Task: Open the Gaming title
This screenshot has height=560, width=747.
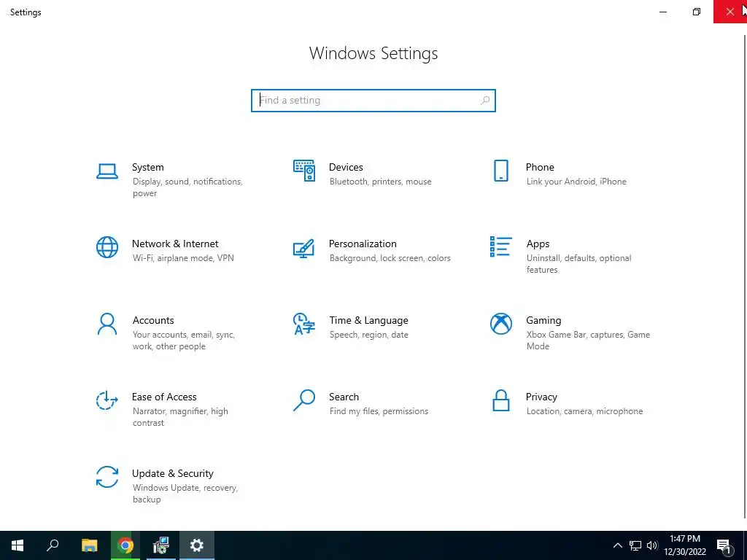Action: [543, 321]
